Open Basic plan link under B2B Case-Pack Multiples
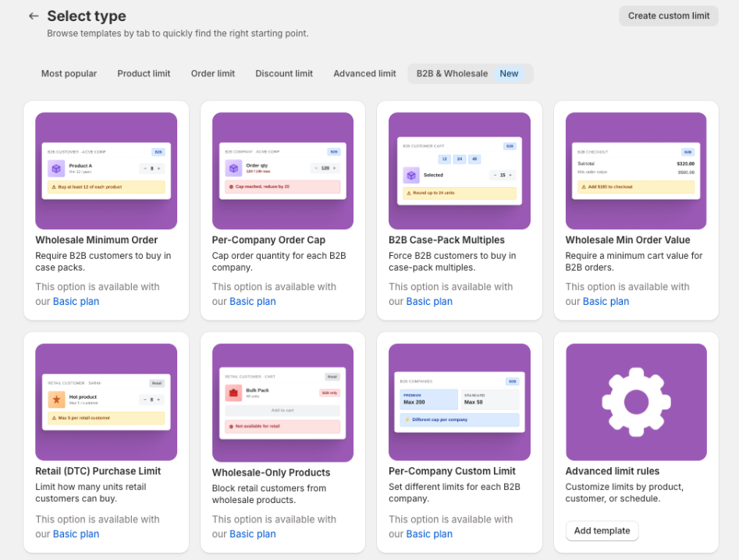The width and height of the screenshot is (739, 560). click(x=429, y=301)
